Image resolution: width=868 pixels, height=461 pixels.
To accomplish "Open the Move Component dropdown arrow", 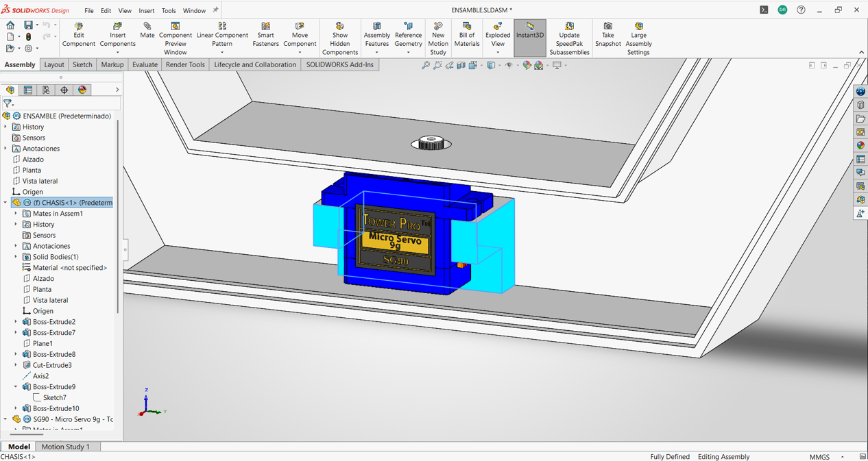I will point(300,53).
